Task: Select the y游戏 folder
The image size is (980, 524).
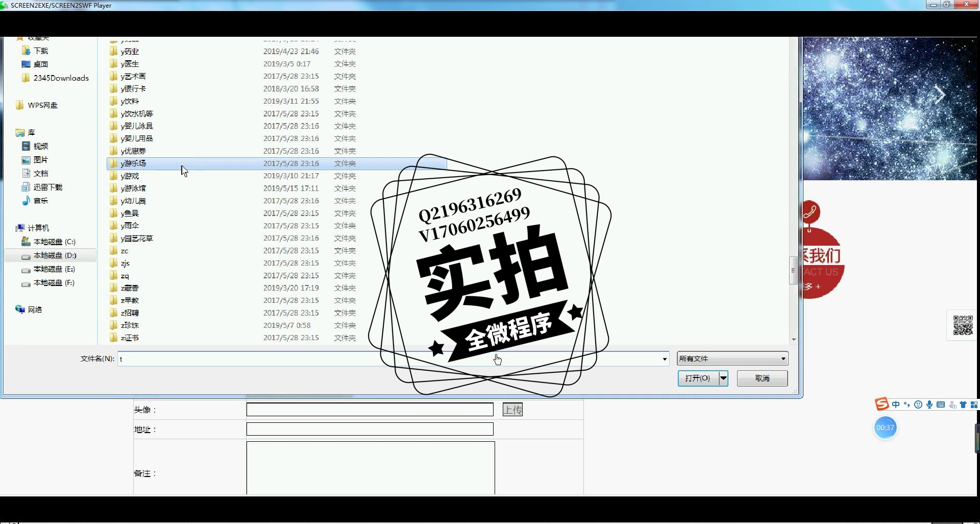Action: click(x=130, y=176)
